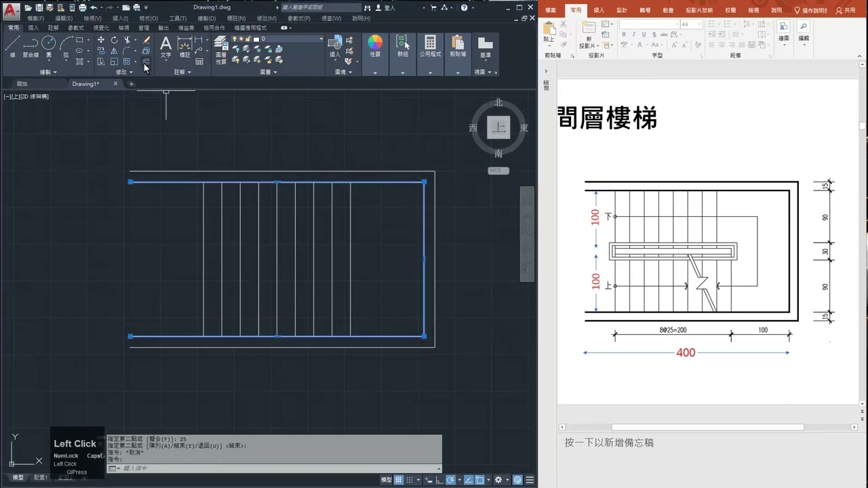
Task: Expand the Annotation (註解) panel flyout
Action: tap(182, 72)
